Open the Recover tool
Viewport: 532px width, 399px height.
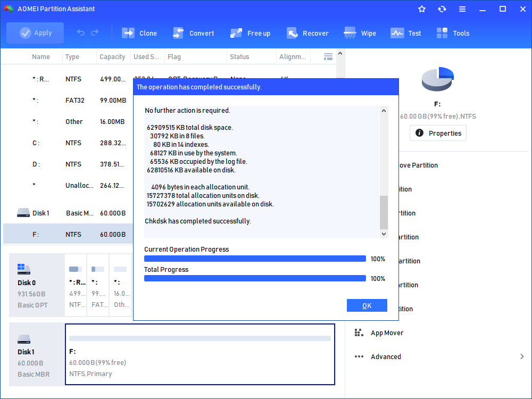pyautogui.click(x=307, y=33)
